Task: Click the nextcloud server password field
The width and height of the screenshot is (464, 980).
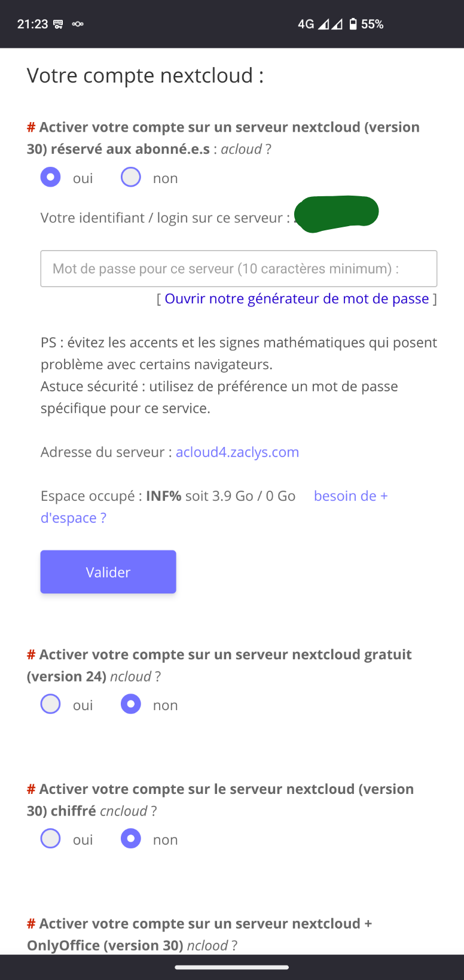Action: [x=239, y=269]
